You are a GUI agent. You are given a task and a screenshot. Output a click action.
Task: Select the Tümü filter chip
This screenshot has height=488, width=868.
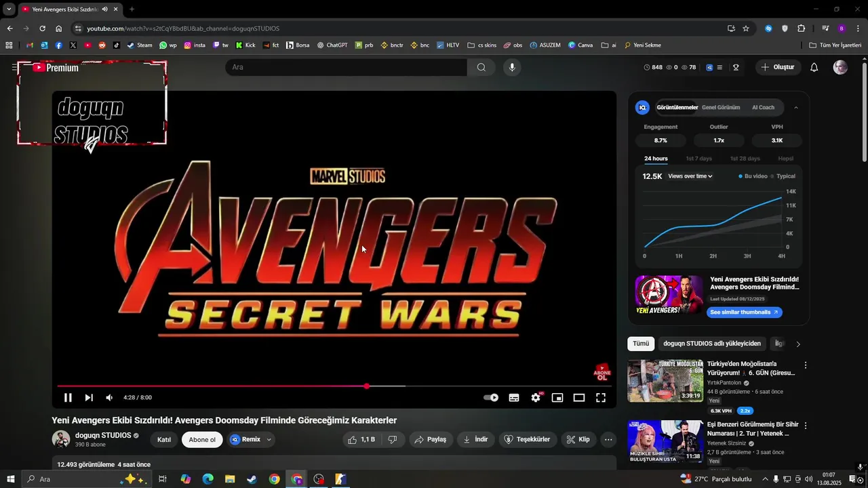point(641,344)
